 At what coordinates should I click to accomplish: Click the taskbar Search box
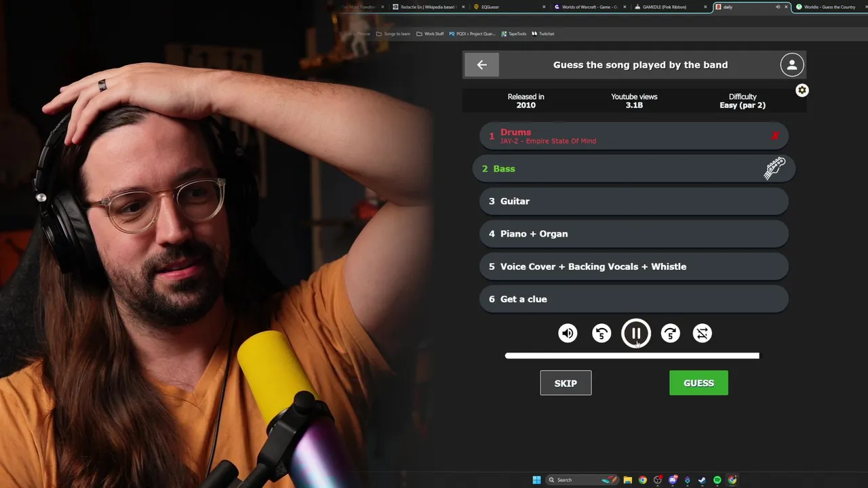[583, 480]
